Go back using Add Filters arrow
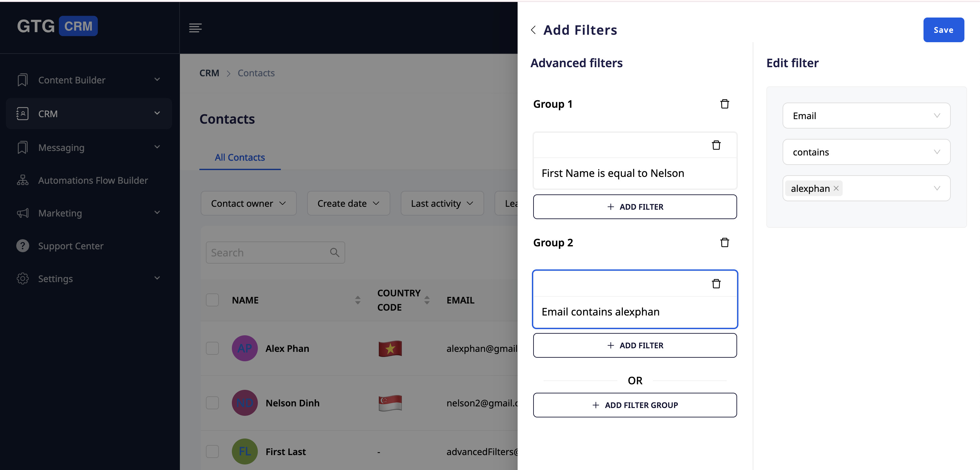Image resolution: width=980 pixels, height=470 pixels. click(x=534, y=30)
